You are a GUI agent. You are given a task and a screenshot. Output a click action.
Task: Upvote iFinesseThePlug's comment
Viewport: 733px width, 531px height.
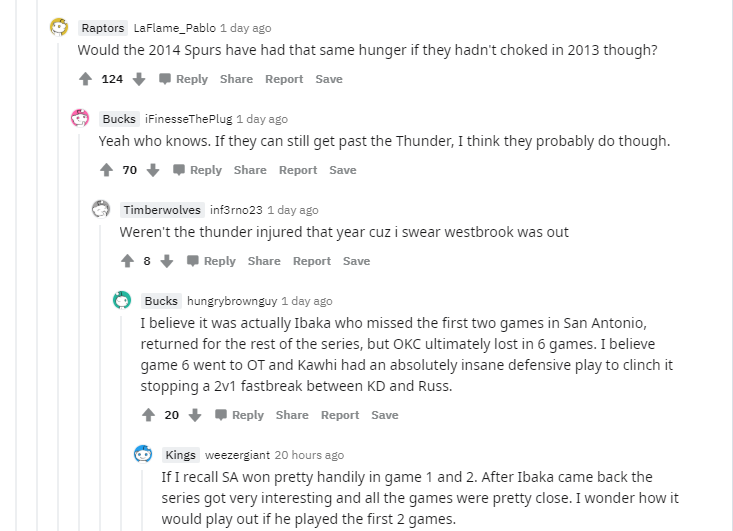tap(107, 170)
